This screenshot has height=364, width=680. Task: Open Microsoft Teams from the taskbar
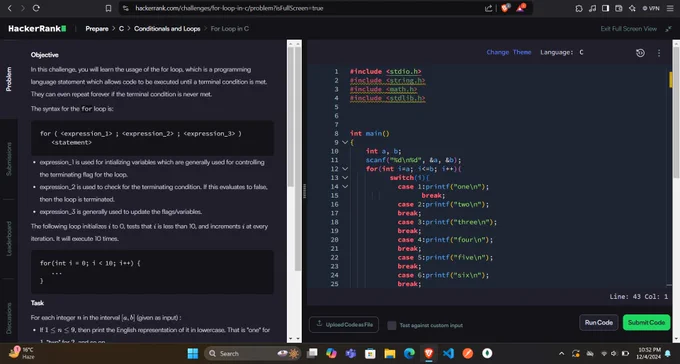(350, 353)
